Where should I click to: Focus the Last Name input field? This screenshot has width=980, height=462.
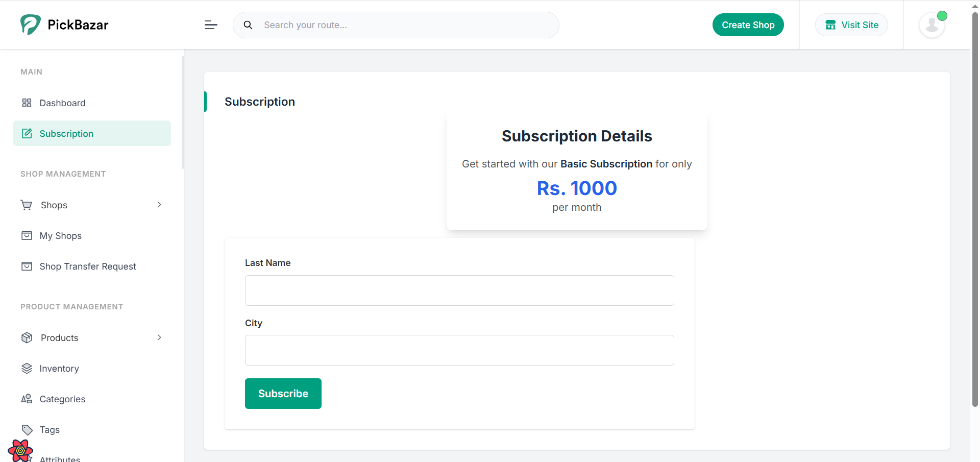[459, 290]
